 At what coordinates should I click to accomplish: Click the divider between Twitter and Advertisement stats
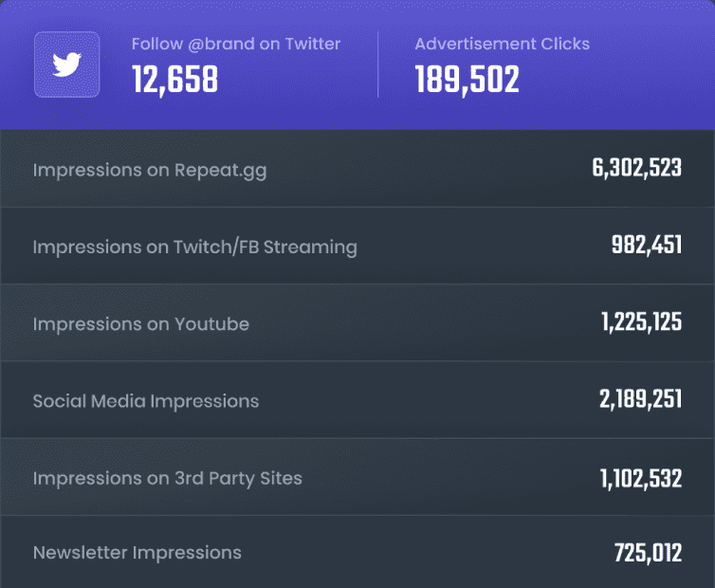click(377, 64)
